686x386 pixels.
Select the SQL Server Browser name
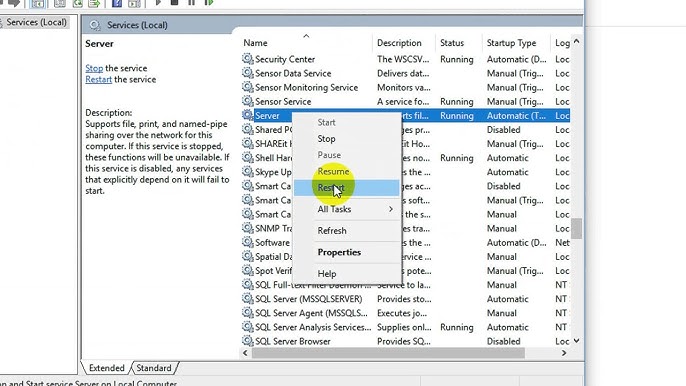[293, 341]
